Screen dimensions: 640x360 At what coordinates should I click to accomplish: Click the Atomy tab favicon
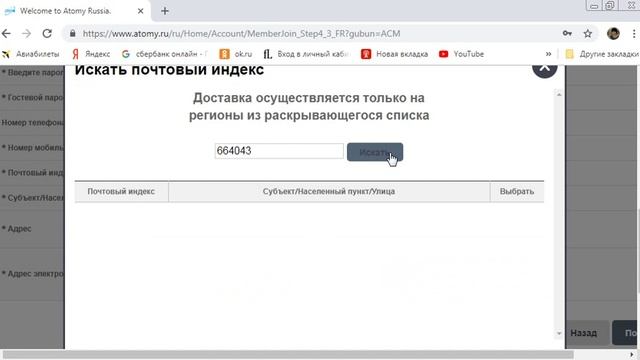[9, 11]
